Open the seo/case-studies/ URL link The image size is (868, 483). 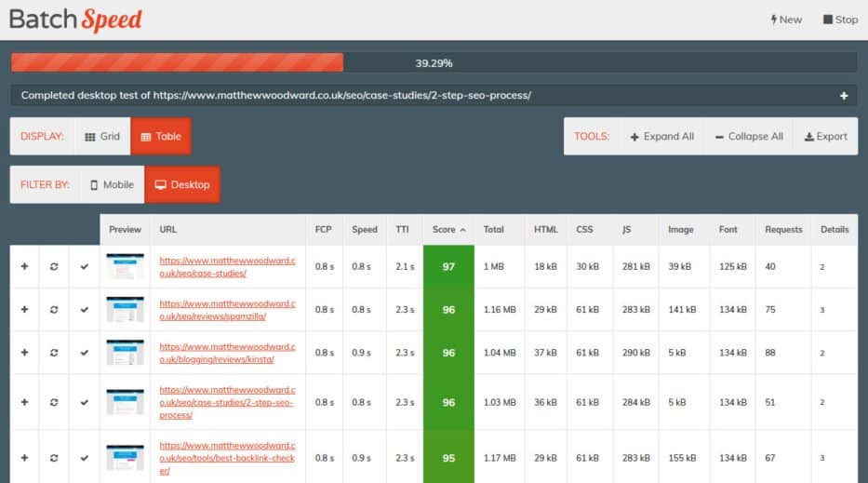tap(227, 266)
